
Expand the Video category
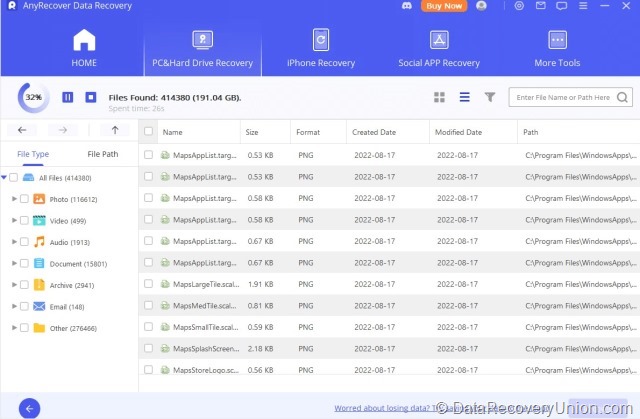pyautogui.click(x=14, y=220)
